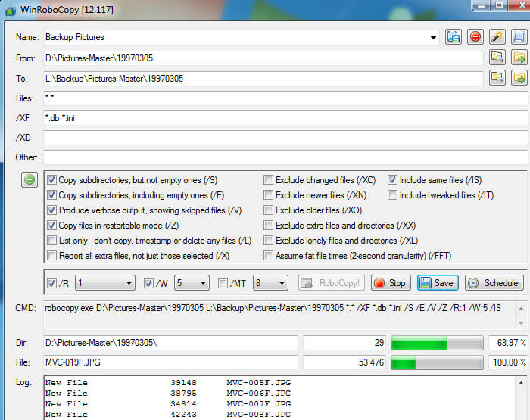
Task: Click the log line MVC-007F.JPG
Action: click(x=168, y=404)
